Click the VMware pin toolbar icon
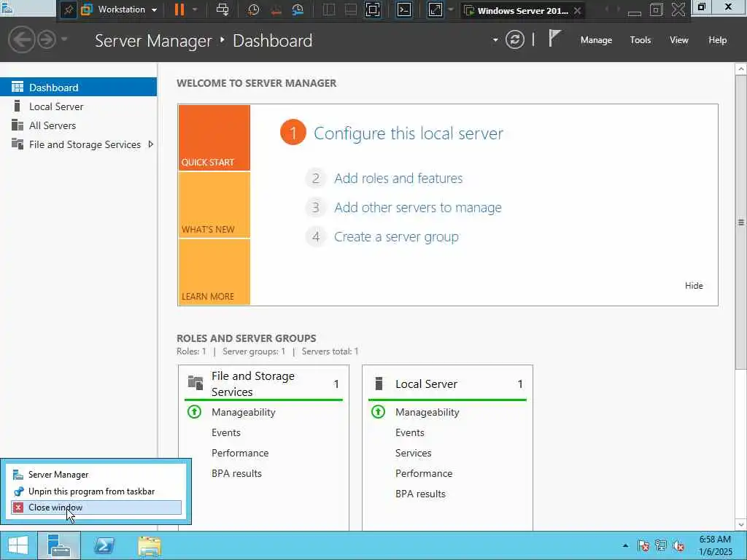This screenshot has height=560, width=747. point(68,9)
